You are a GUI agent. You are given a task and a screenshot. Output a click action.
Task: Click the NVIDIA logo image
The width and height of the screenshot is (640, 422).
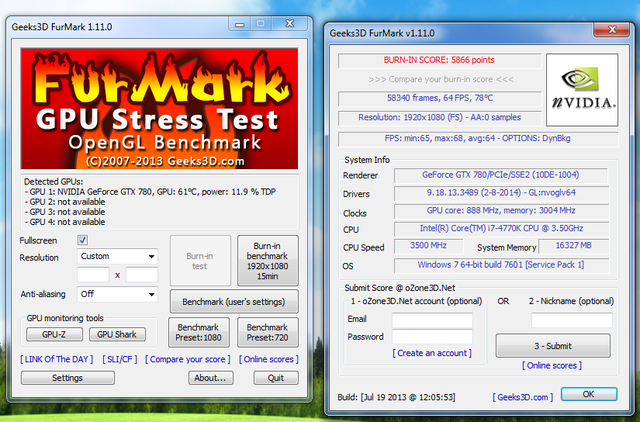click(582, 90)
